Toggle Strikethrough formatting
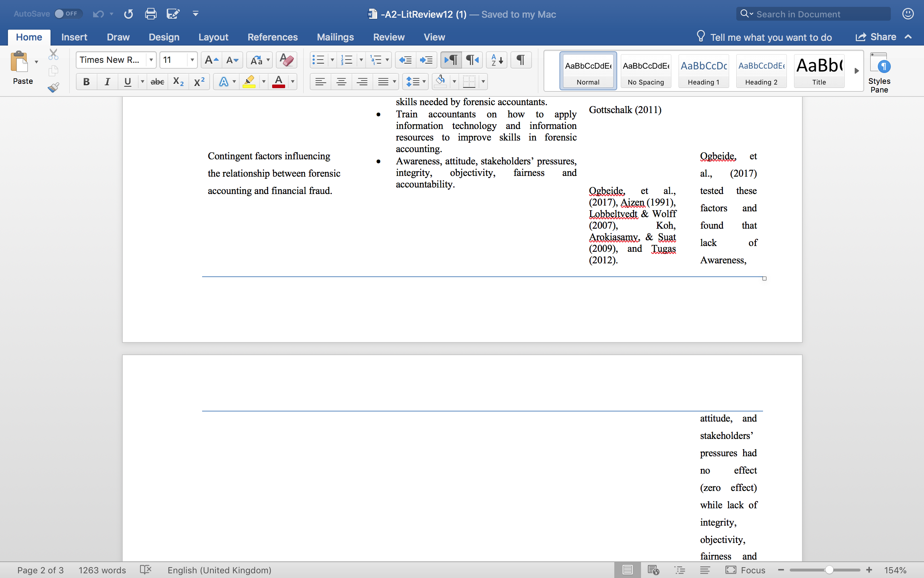This screenshot has height=578, width=924. pos(157,81)
